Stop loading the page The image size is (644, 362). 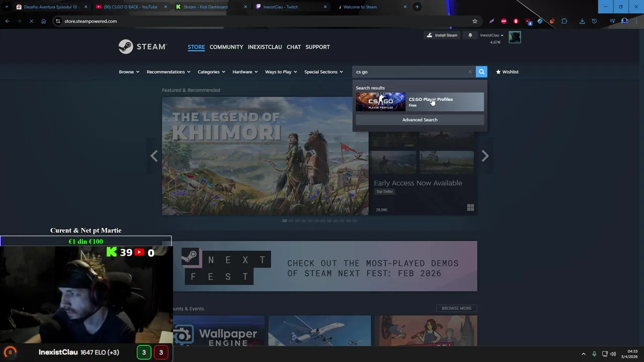(x=31, y=21)
